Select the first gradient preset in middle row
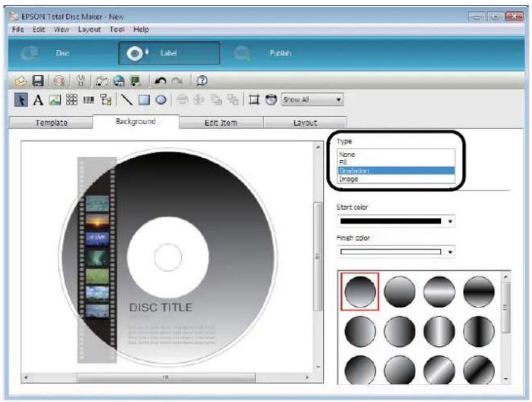Image resolution: width=532 pixels, height=402 pixels. click(x=360, y=332)
